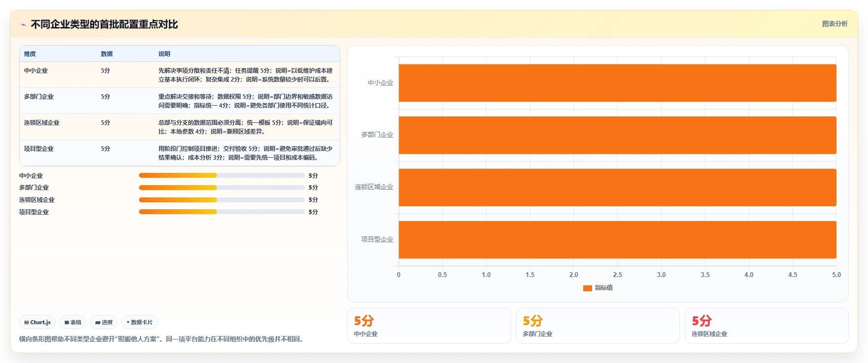
Task: Click the page title 不同企业类型的首批配置重点对比
Action: tap(104, 25)
